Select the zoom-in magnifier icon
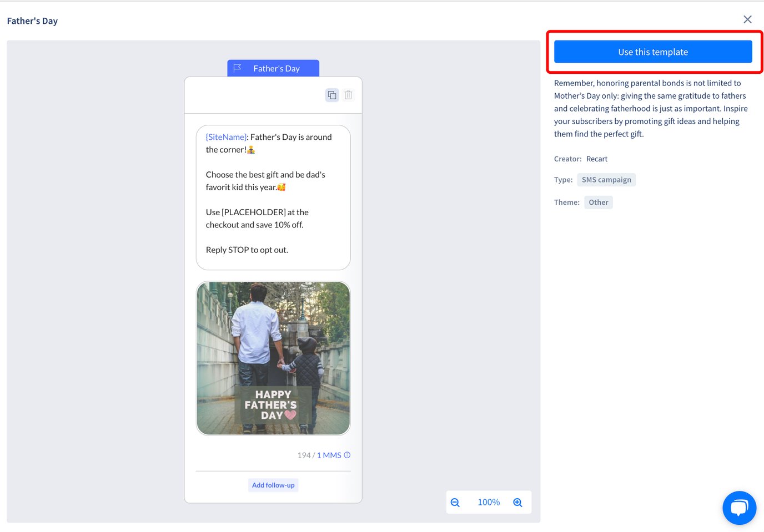Image resolution: width=764 pixels, height=532 pixels. (x=517, y=502)
